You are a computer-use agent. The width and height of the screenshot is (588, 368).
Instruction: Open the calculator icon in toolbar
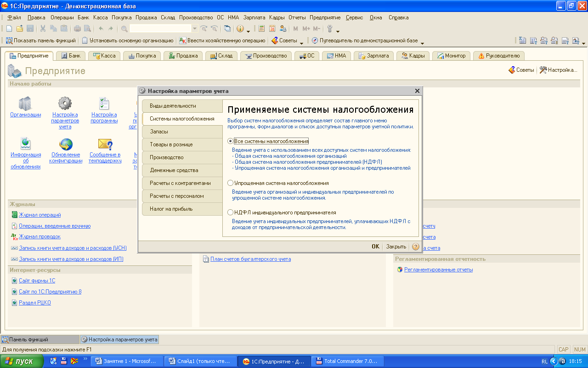coord(261,29)
